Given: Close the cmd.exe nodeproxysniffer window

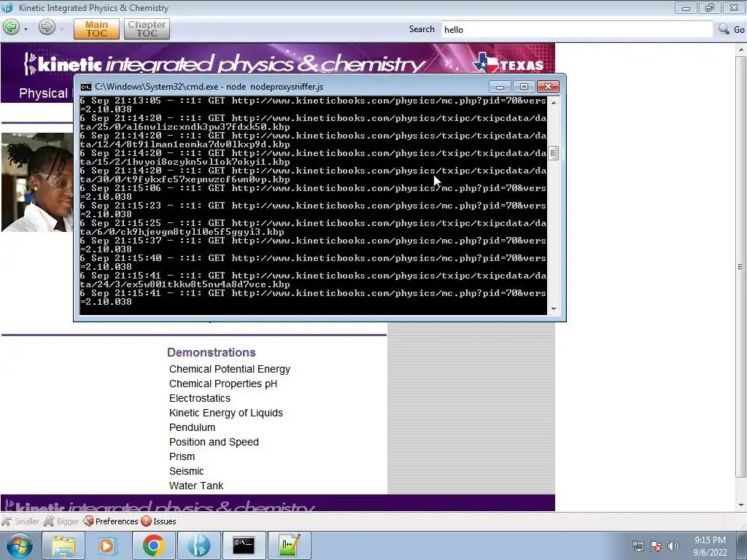Looking at the screenshot, I should [548, 87].
